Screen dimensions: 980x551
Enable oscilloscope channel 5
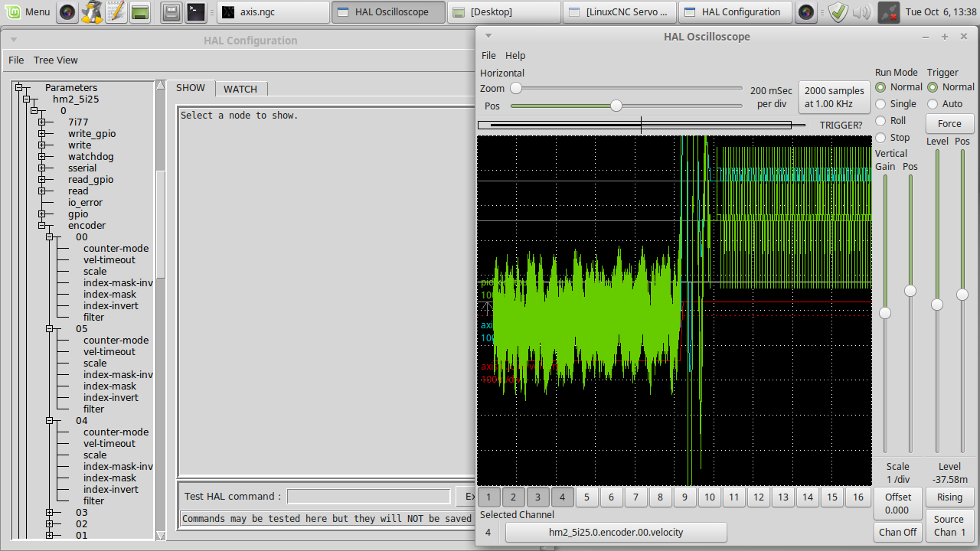click(x=586, y=497)
